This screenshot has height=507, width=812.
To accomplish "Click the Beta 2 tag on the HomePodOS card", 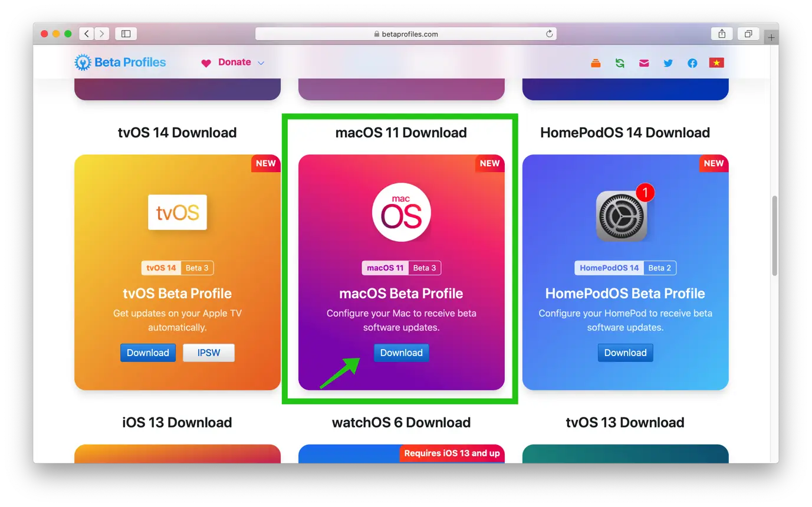I will 660,268.
